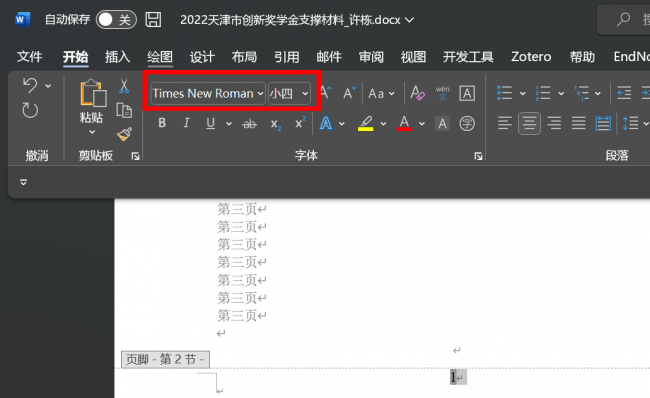Switch to the 设计 tab
Screen dimensions: 650x398
(202, 56)
